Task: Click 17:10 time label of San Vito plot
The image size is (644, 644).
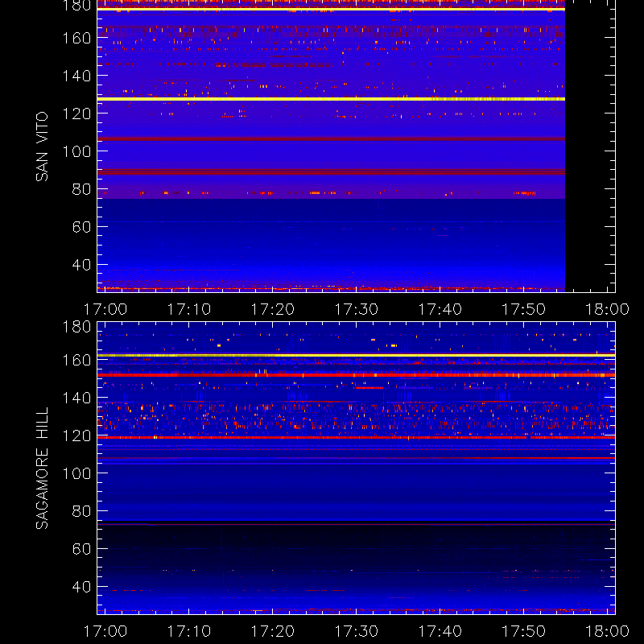Action: coord(189,309)
